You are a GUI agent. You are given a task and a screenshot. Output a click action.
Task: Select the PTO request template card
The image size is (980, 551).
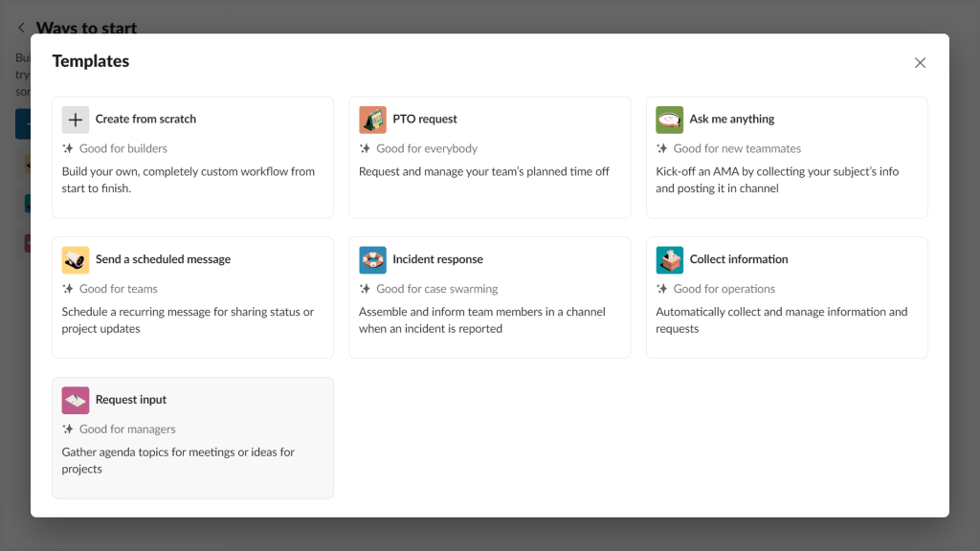click(x=489, y=157)
